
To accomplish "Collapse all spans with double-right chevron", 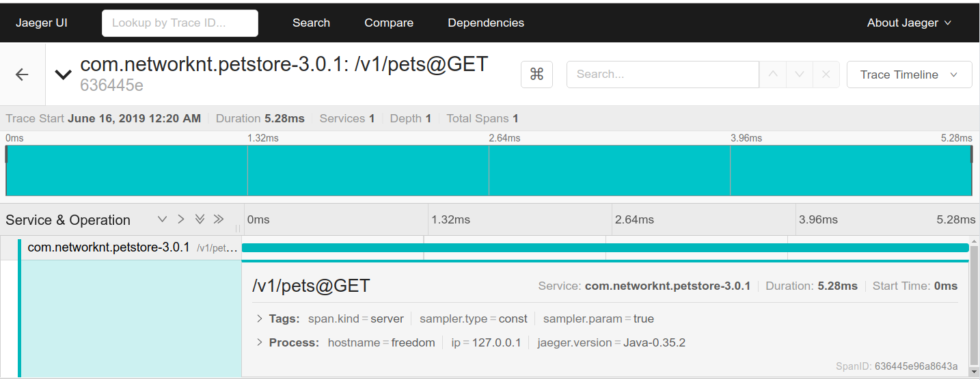I will point(219,219).
